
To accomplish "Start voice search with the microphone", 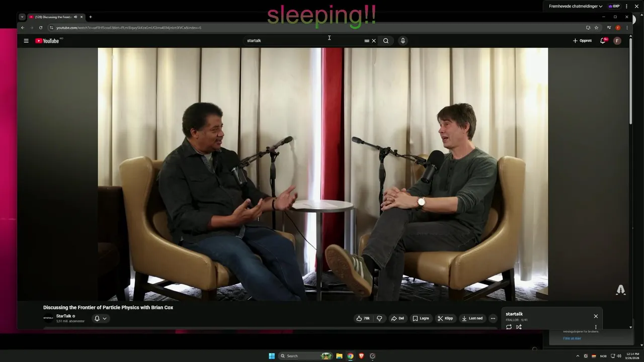I will tap(403, 41).
